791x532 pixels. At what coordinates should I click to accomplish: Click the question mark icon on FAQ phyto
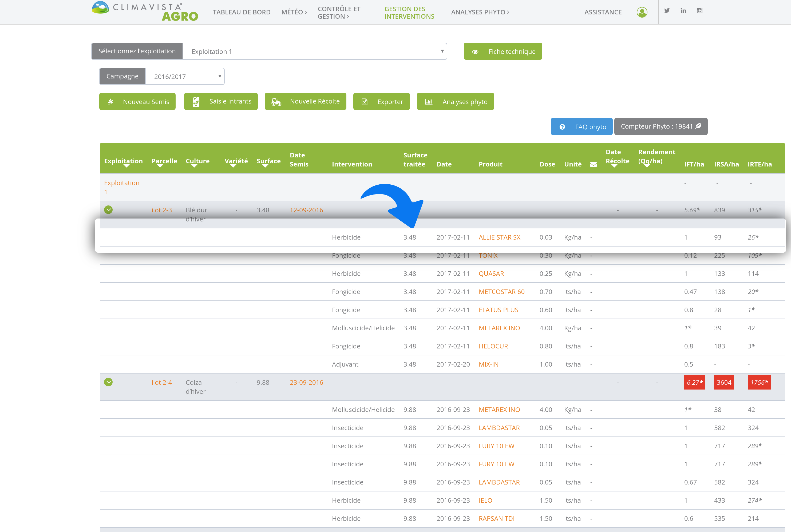tap(562, 127)
